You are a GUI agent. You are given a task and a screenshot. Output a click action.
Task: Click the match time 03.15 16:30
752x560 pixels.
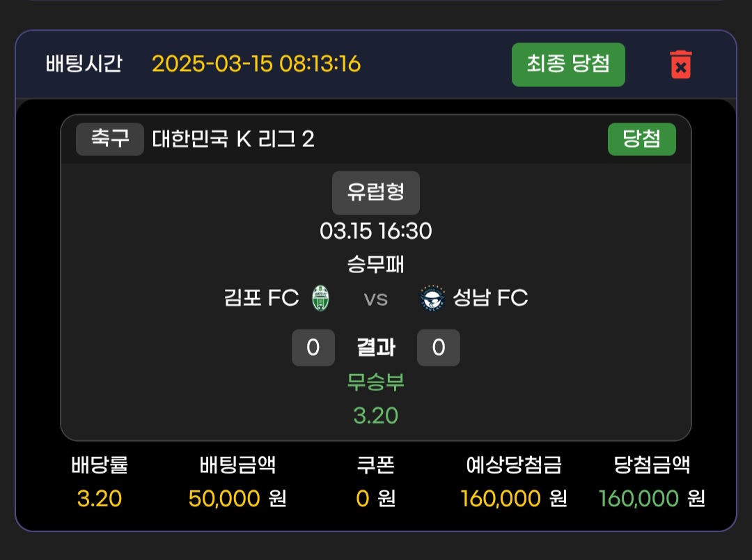[376, 231]
